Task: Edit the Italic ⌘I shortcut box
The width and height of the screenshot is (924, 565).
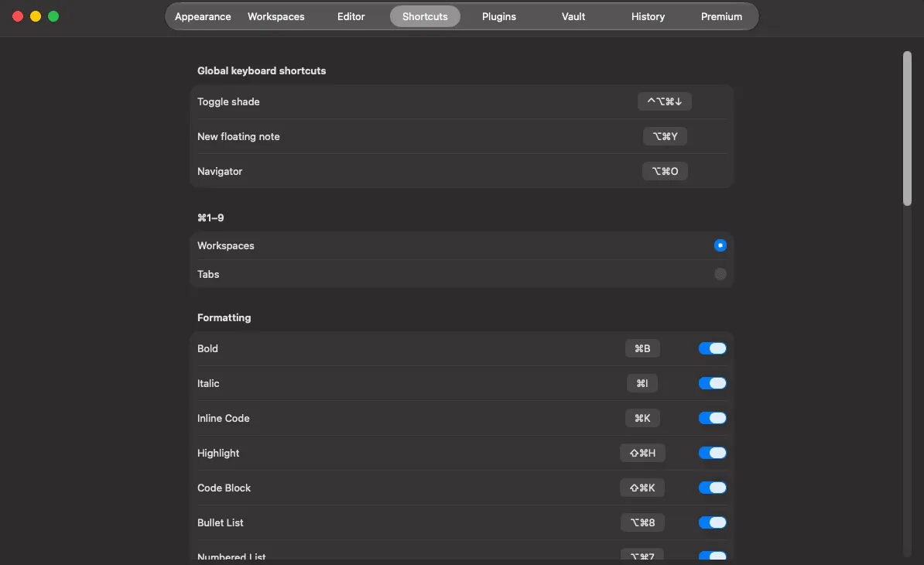Action: tap(642, 383)
